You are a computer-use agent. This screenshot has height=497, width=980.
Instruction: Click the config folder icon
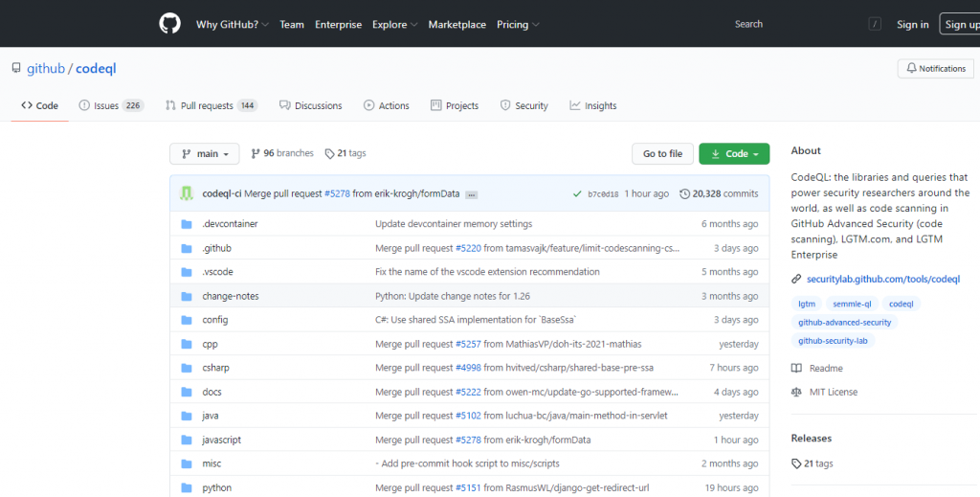point(187,320)
